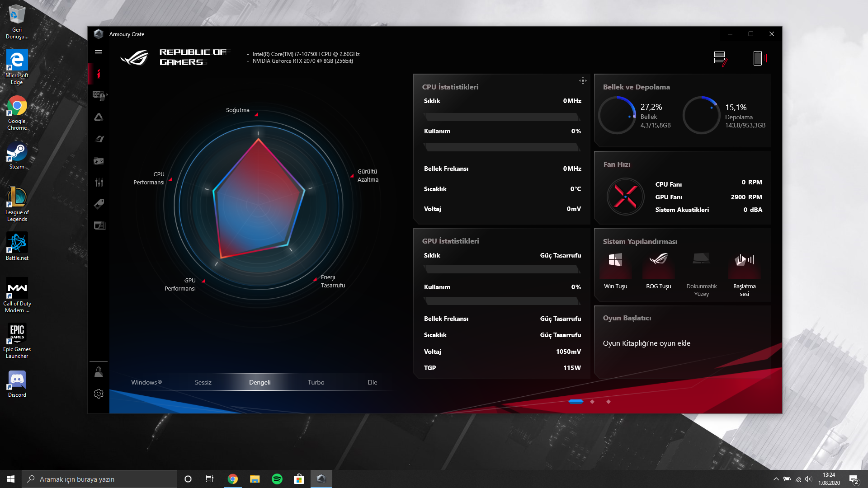Image resolution: width=868 pixels, height=488 pixels.
Task: Open the News sidebar icon
Action: [x=99, y=225]
